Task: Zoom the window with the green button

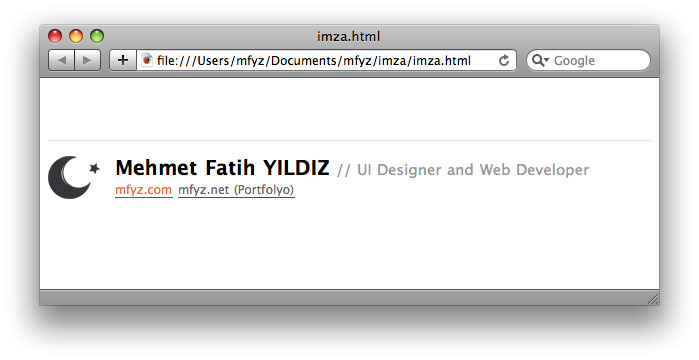Action: (97, 36)
